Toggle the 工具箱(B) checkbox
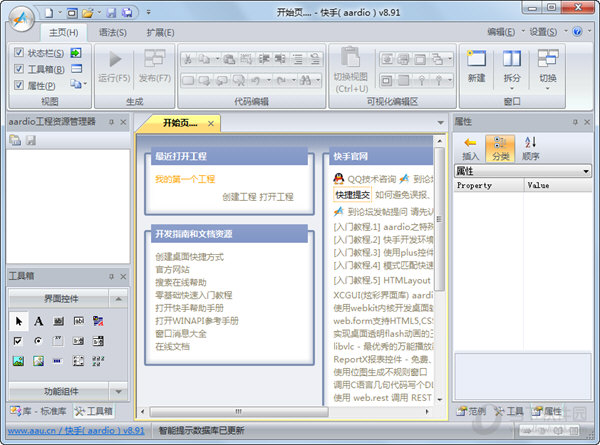The width and height of the screenshot is (600, 445). 19,69
